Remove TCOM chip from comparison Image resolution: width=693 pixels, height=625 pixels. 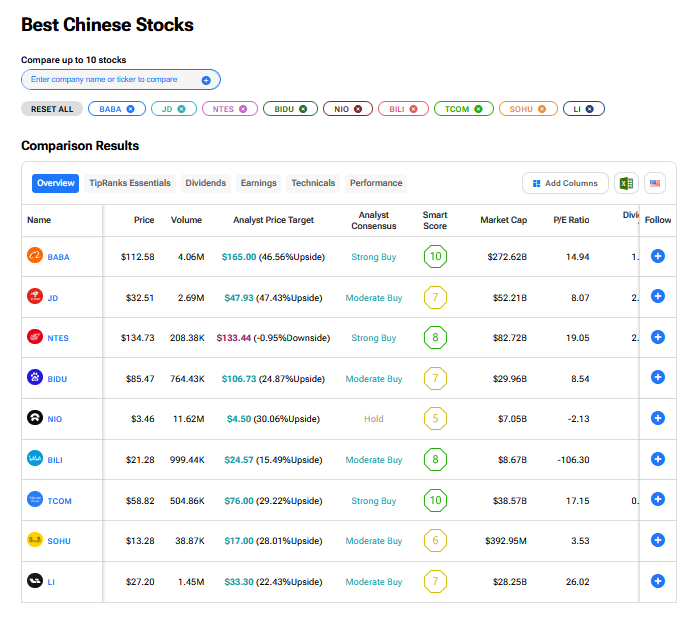click(x=478, y=109)
